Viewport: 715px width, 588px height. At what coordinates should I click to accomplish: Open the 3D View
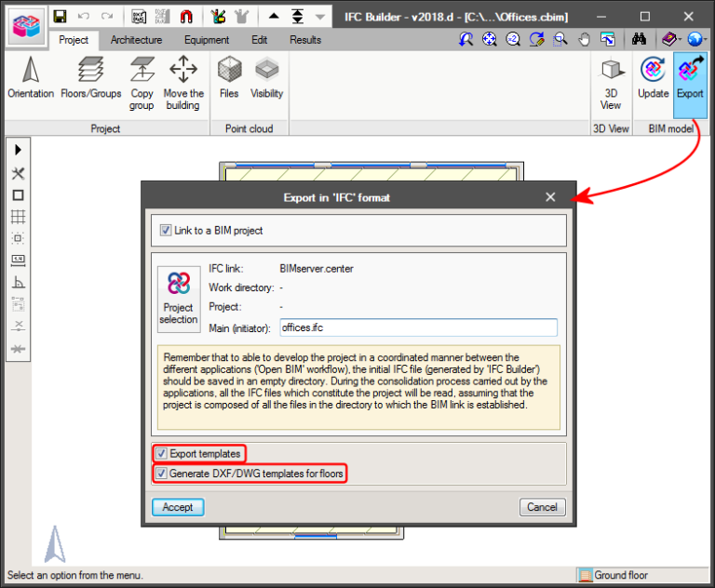click(611, 85)
